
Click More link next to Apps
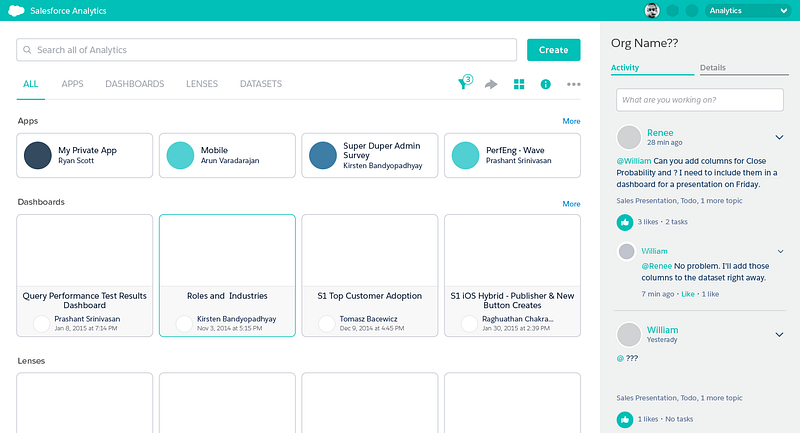point(571,121)
